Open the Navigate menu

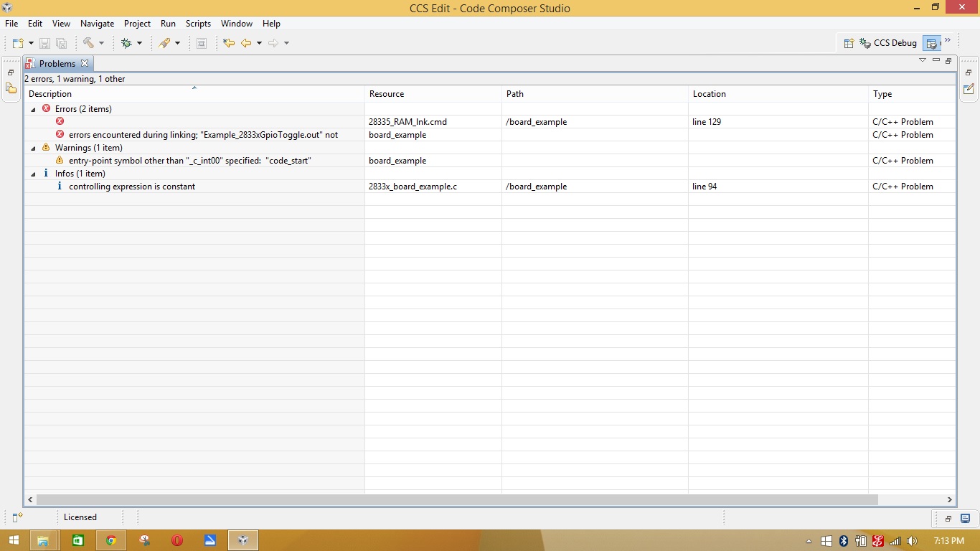coord(98,24)
